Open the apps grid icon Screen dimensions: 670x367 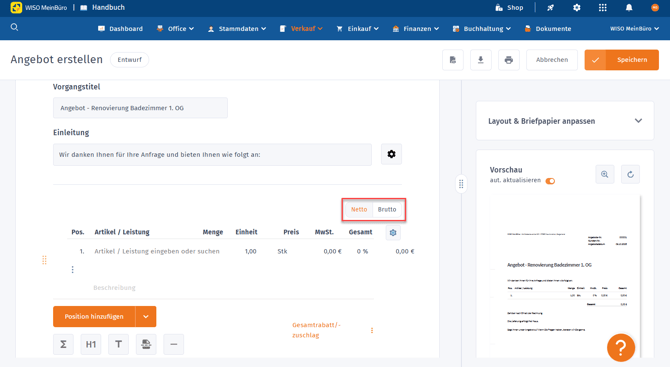pos(602,8)
